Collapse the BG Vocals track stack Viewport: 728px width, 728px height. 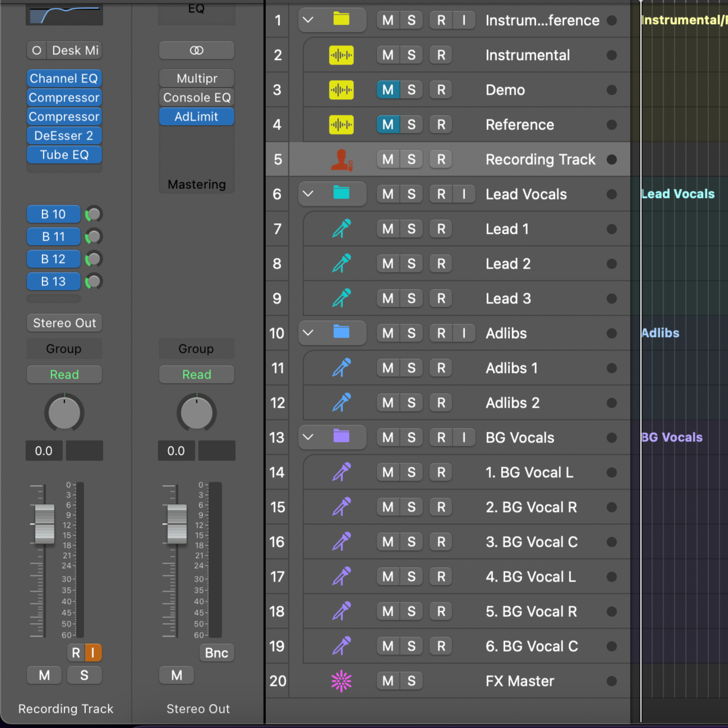308,437
